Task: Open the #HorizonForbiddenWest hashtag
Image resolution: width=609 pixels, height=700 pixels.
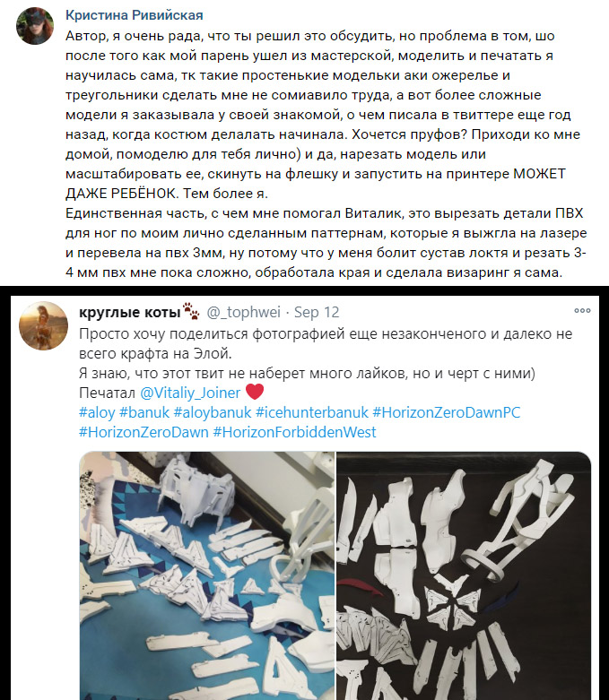Action: [x=294, y=432]
